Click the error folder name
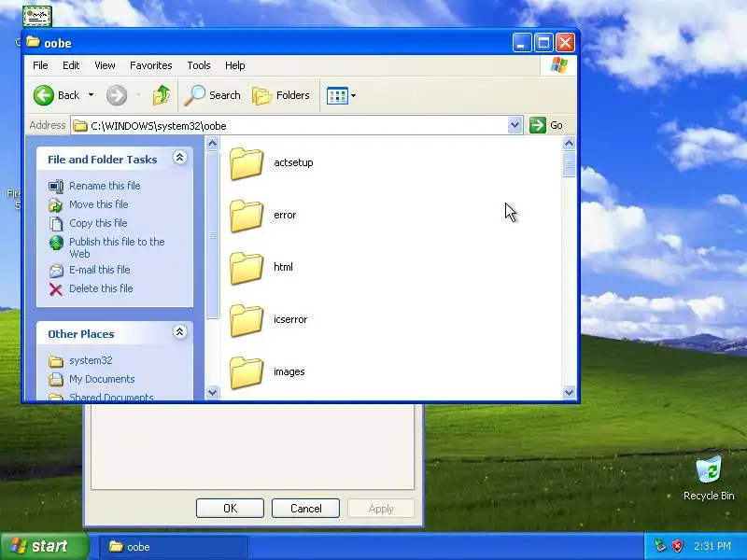747x560 pixels. pyautogui.click(x=285, y=215)
